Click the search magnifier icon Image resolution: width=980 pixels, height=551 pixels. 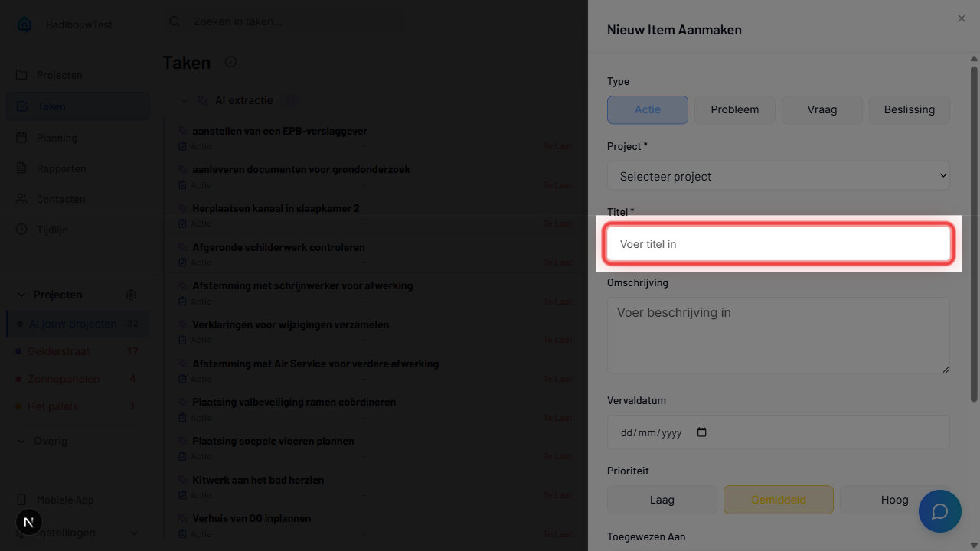[x=175, y=21]
